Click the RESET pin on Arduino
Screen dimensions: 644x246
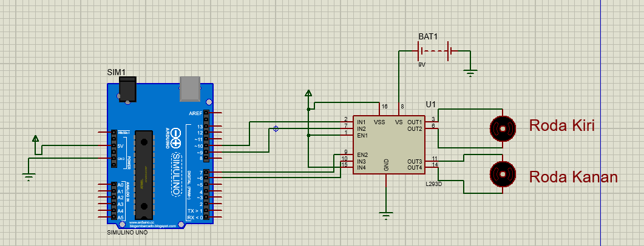[x=114, y=133]
